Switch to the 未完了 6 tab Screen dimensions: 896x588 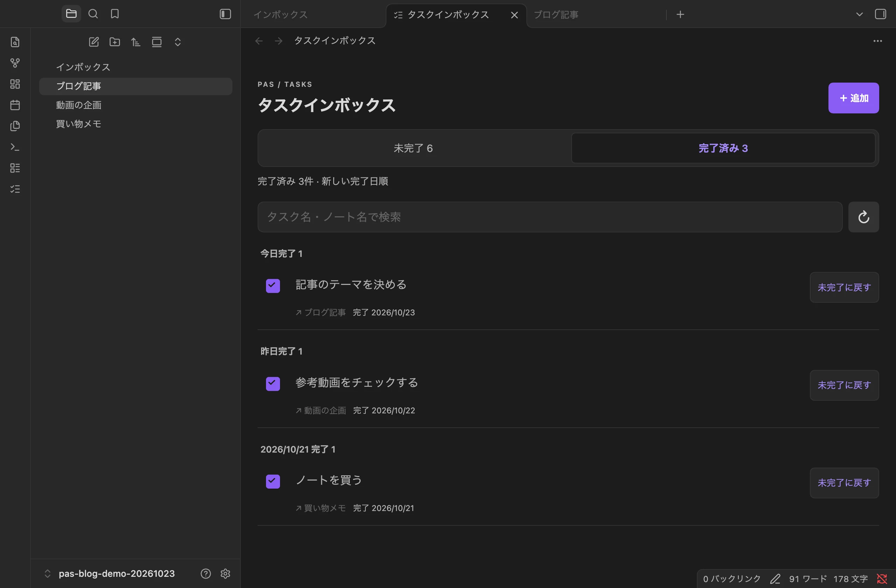[x=413, y=148]
